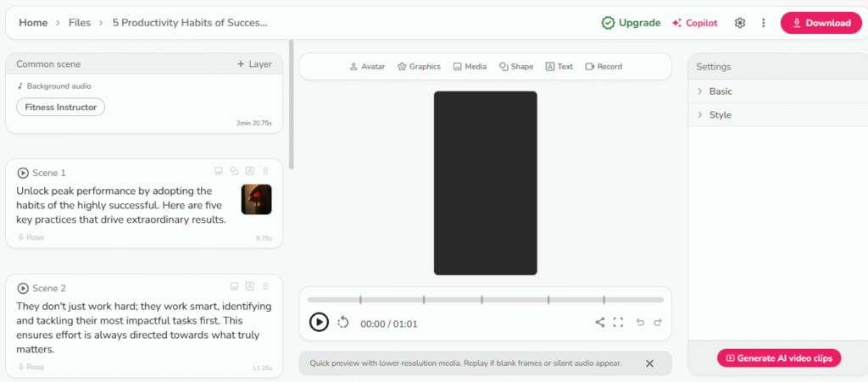The height and width of the screenshot is (382, 868).
Task: Click Scene 1 script text
Action: [121, 206]
